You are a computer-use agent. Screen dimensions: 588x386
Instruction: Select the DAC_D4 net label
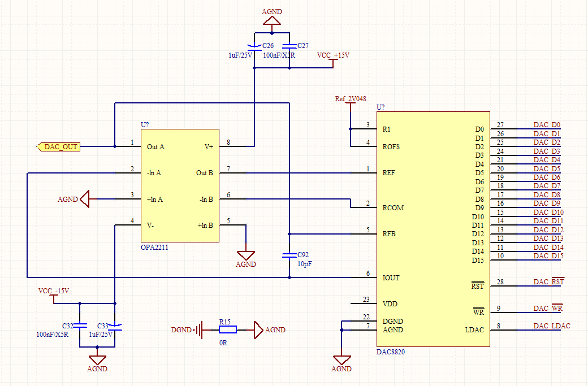coord(547,160)
